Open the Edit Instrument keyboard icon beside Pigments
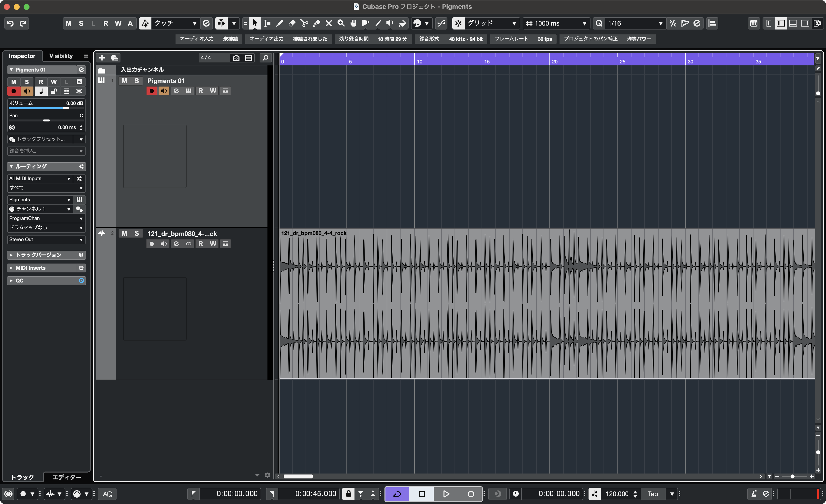Image resolution: width=826 pixels, height=504 pixels. pyautogui.click(x=79, y=200)
